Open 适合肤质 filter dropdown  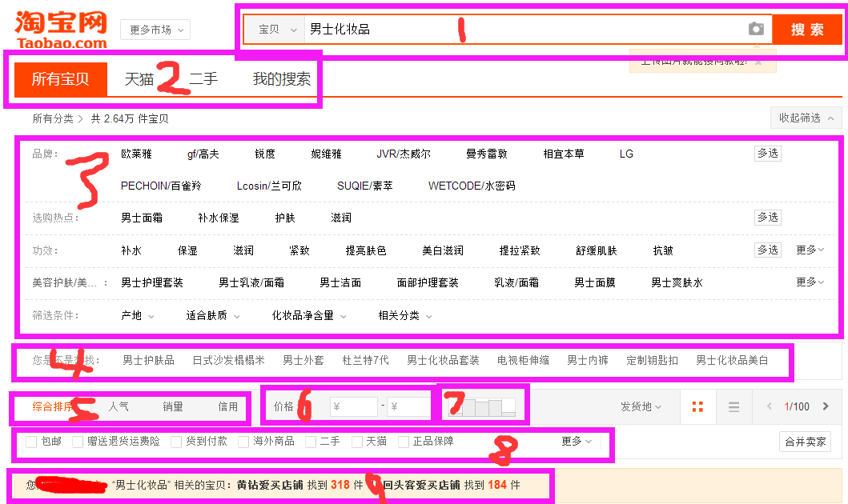[x=212, y=315]
